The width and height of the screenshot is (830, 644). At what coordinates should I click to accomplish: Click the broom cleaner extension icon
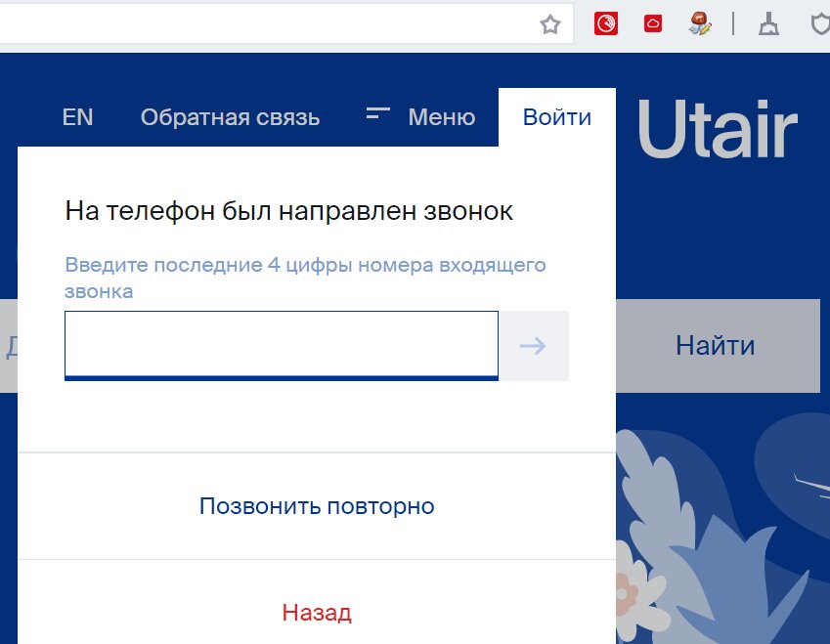[x=768, y=23]
